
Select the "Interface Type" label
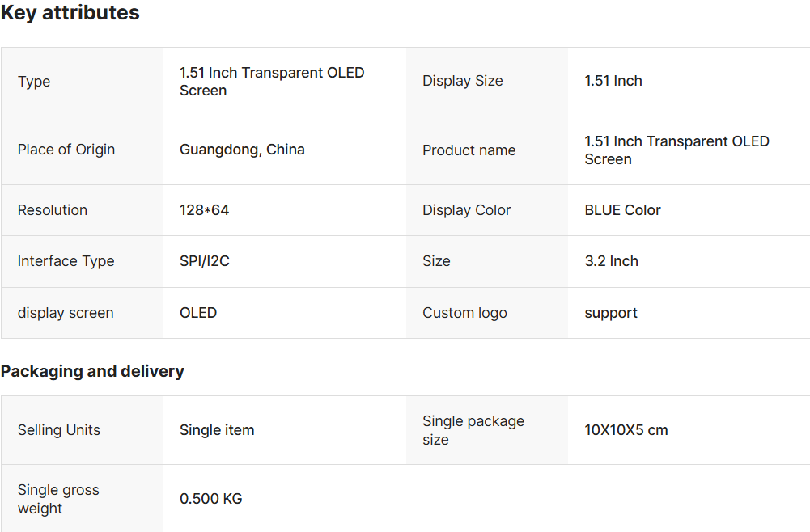pyautogui.click(x=66, y=261)
